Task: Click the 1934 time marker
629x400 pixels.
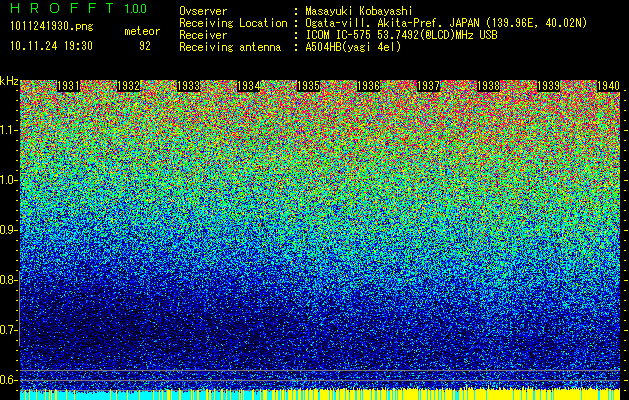Action: 249,86
